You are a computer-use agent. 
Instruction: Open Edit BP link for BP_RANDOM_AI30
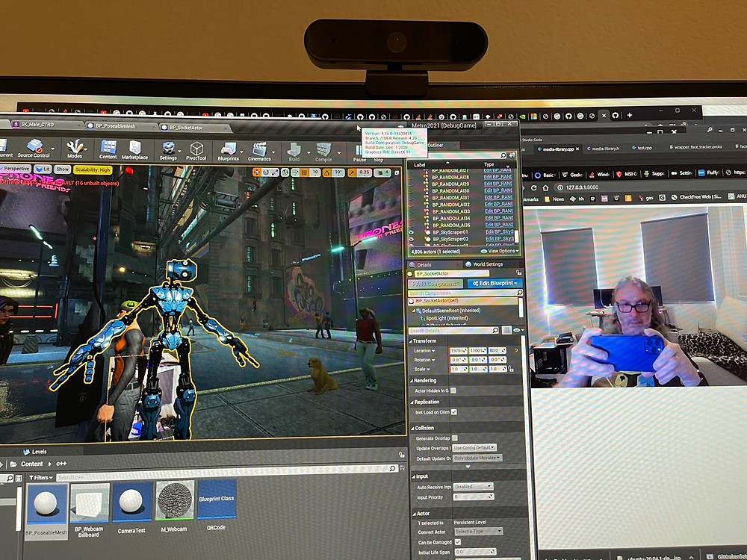point(498,190)
